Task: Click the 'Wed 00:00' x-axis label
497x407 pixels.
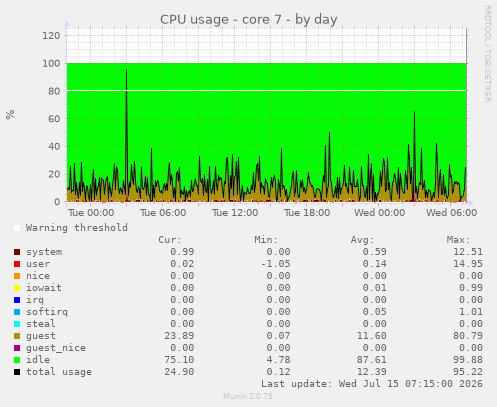Action: click(379, 213)
